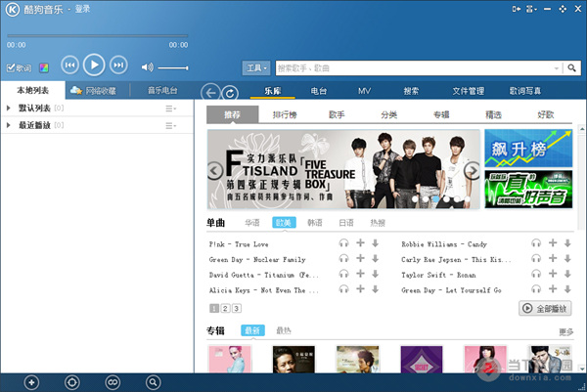Select the 分类 sub-tab

pos(389,114)
